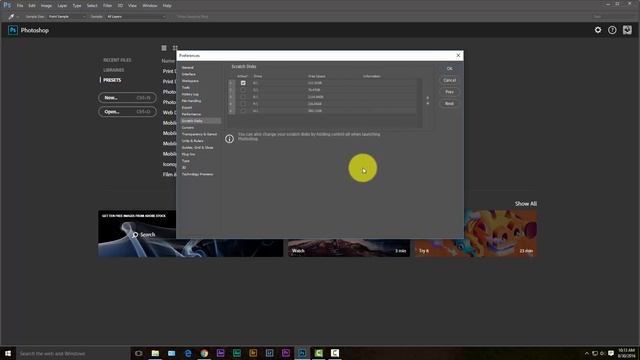This screenshot has width=640, height=360.
Task: Click Prev button in Preferences
Action: click(449, 92)
